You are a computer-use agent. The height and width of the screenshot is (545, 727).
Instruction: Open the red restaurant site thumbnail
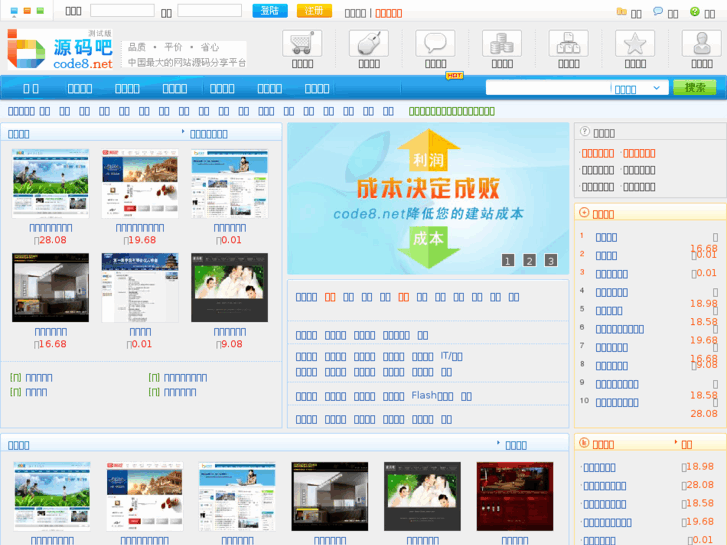tap(515, 496)
